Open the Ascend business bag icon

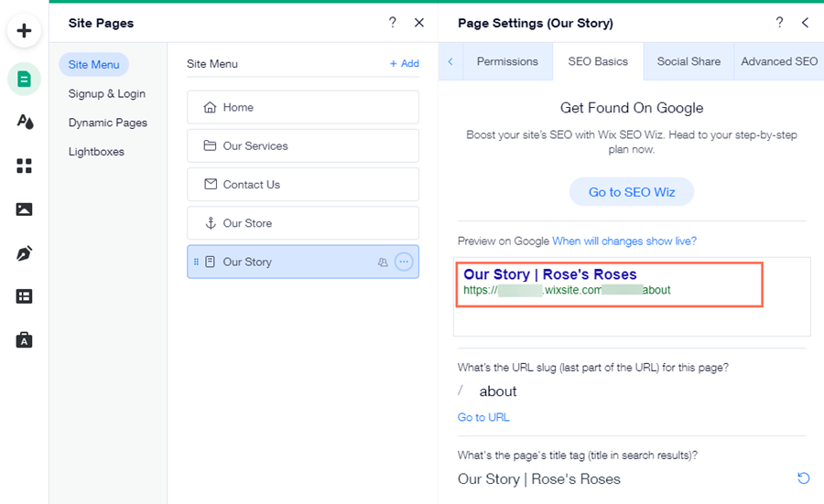pos(24,340)
